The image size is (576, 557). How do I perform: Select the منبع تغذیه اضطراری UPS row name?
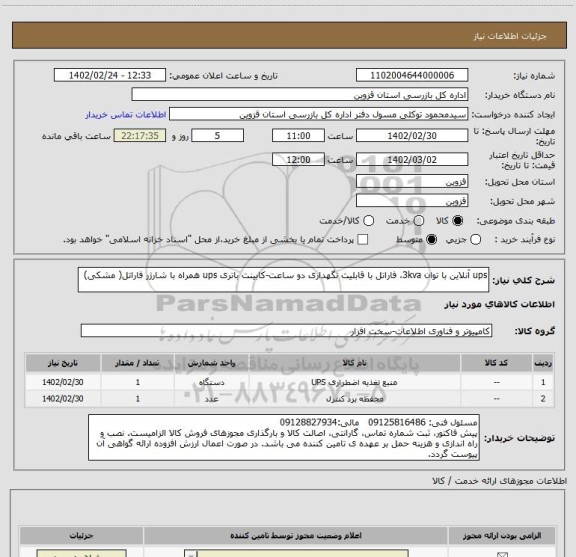click(354, 382)
